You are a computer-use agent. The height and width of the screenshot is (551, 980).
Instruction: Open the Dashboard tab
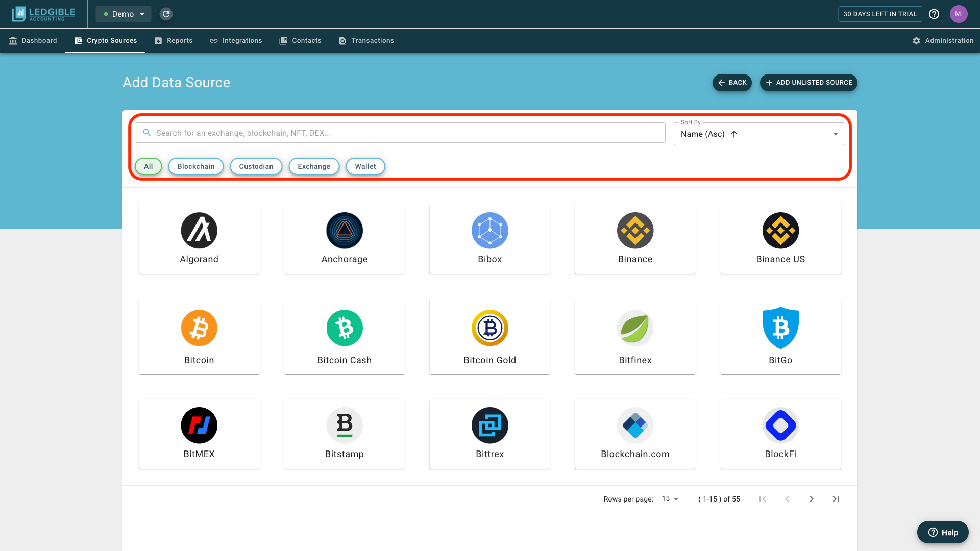click(33, 41)
